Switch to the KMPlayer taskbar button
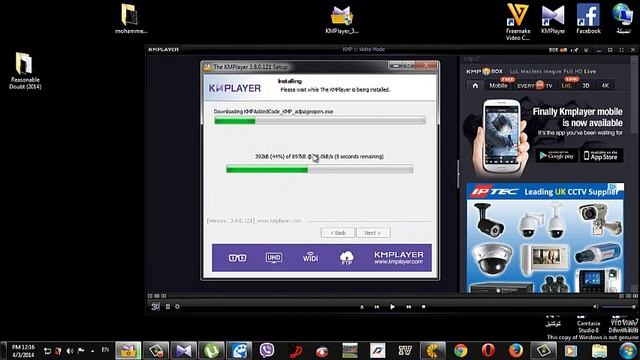The width and height of the screenshot is (640, 360). pos(183,351)
